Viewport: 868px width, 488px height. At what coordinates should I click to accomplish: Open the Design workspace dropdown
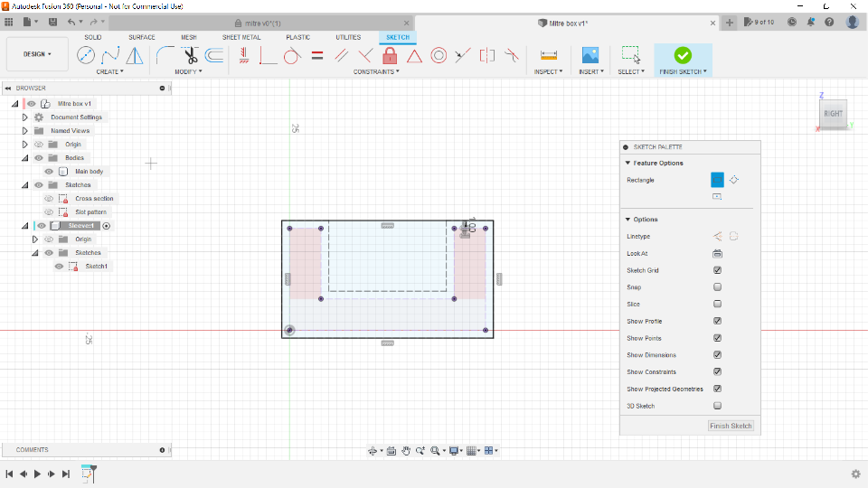37,54
